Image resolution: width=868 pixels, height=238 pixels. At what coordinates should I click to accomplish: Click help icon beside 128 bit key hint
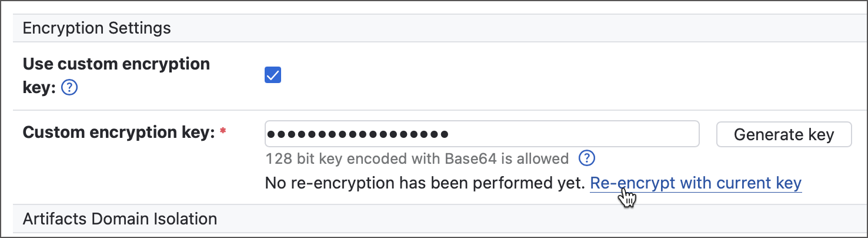587,158
